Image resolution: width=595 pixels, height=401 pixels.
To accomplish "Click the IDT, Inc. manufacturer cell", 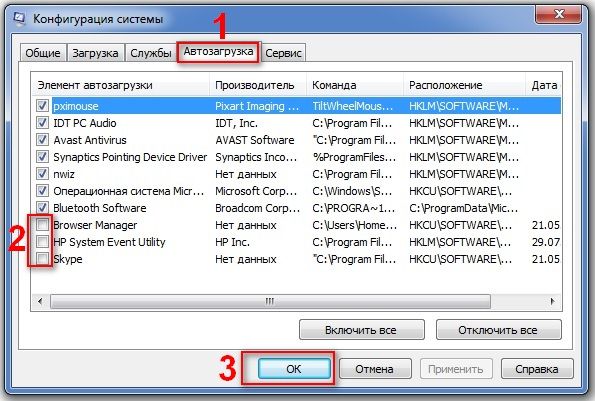I will [x=236, y=123].
